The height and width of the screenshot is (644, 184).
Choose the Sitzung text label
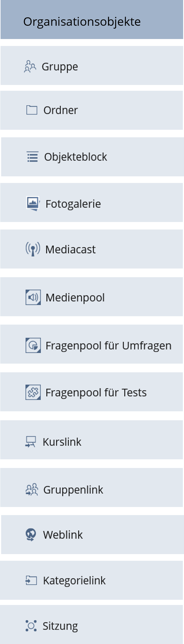pyautogui.click(x=60, y=626)
